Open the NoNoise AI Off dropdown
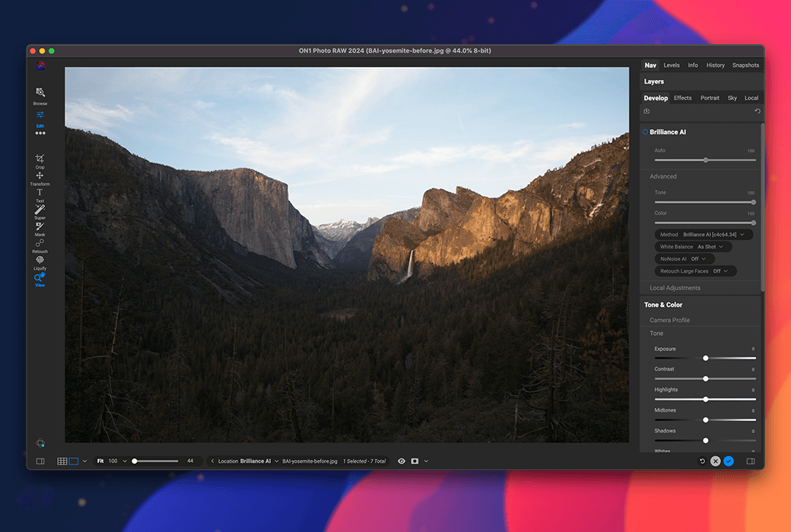791x532 pixels. [685, 258]
